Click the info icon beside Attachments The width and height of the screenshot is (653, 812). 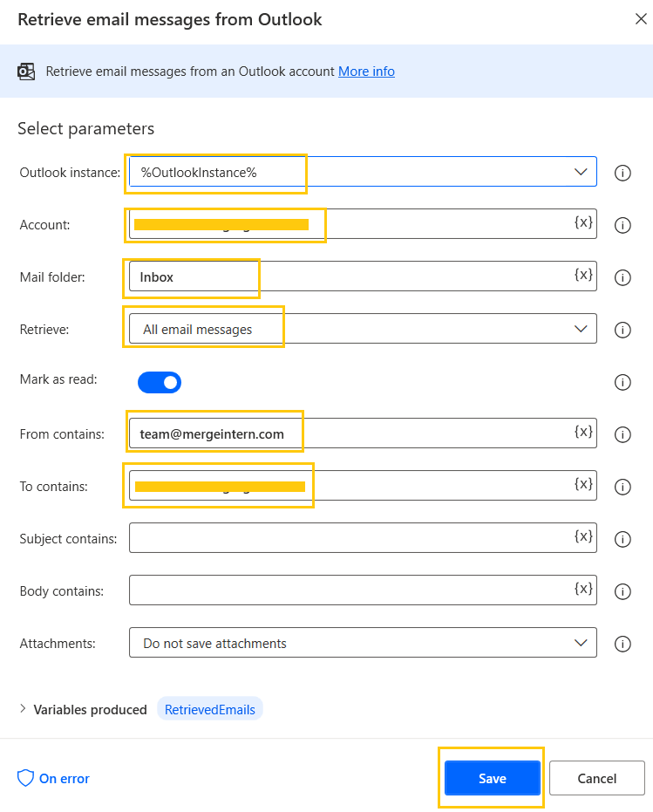pyautogui.click(x=622, y=644)
